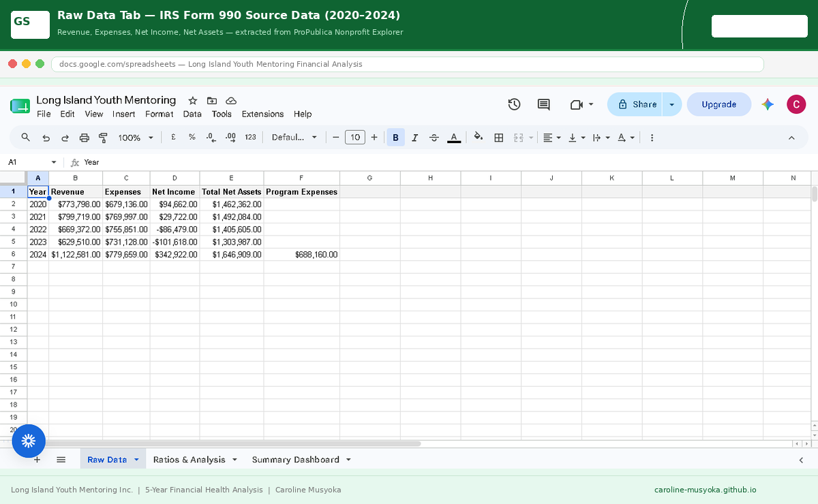Star the Long Island Youth Mentoring document
Image resolution: width=818 pixels, height=504 pixels.
click(193, 100)
